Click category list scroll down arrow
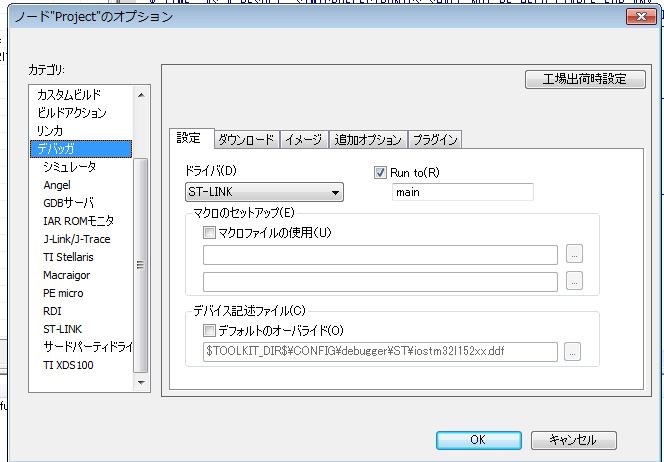The image size is (664, 462). tap(141, 383)
